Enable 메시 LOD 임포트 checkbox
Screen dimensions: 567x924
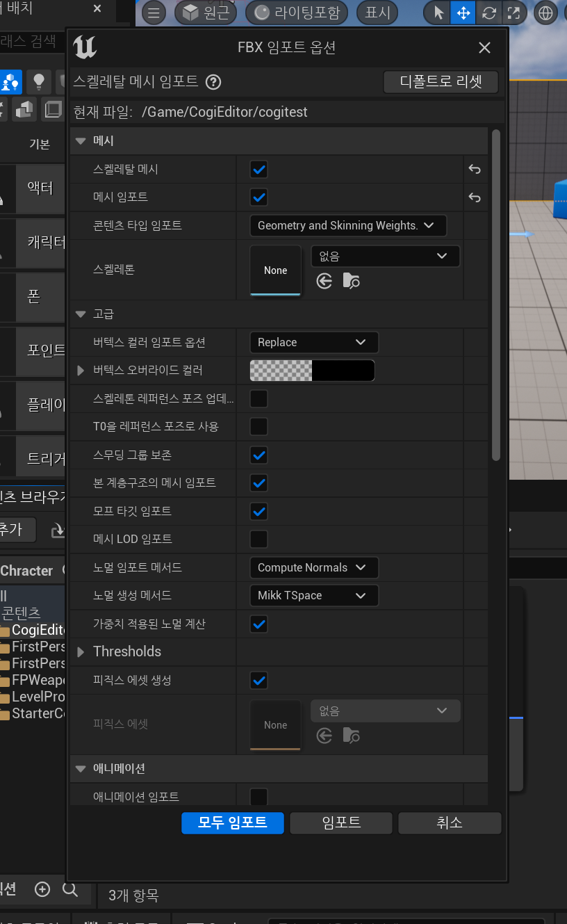pos(259,539)
